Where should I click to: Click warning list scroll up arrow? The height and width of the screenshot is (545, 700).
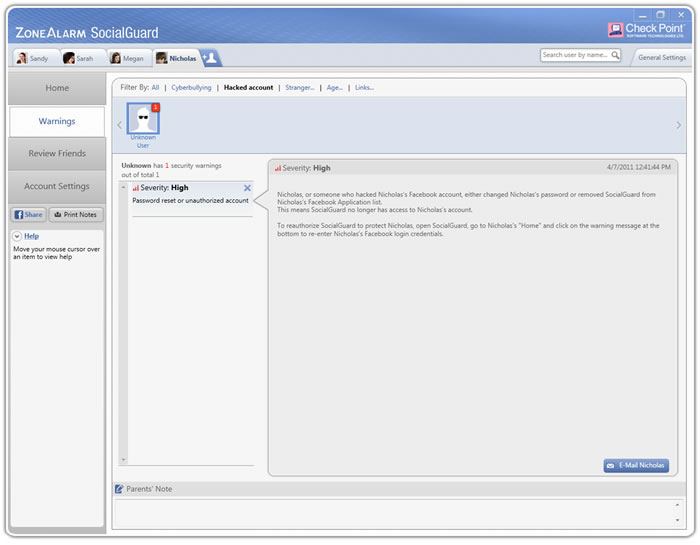point(124,187)
